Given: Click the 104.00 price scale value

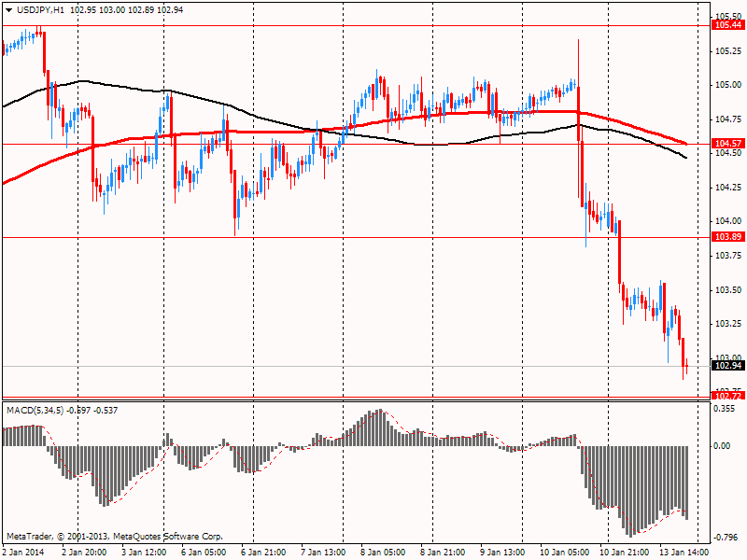Looking at the screenshot, I should point(728,221).
